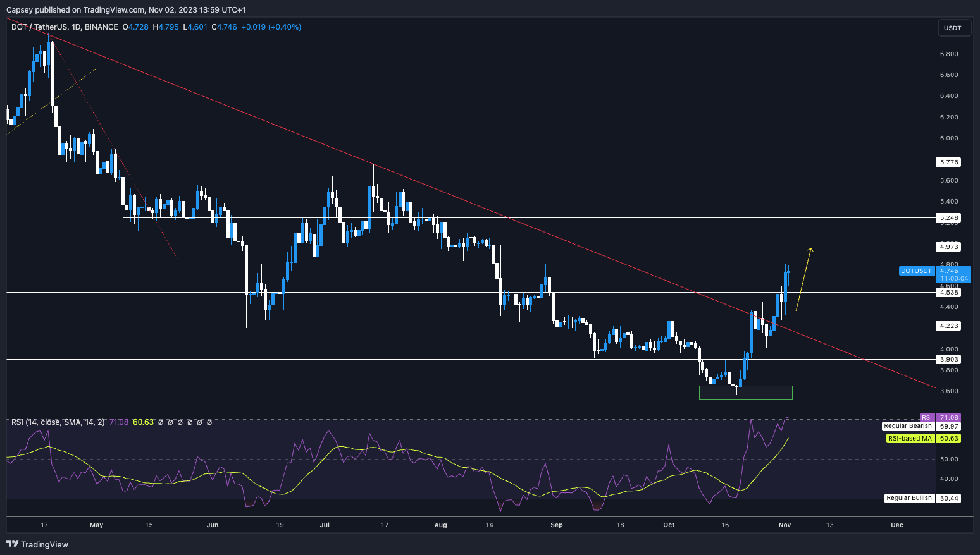Click the purple RSI value tag
The width and height of the screenshot is (980, 555).
tap(927, 417)
